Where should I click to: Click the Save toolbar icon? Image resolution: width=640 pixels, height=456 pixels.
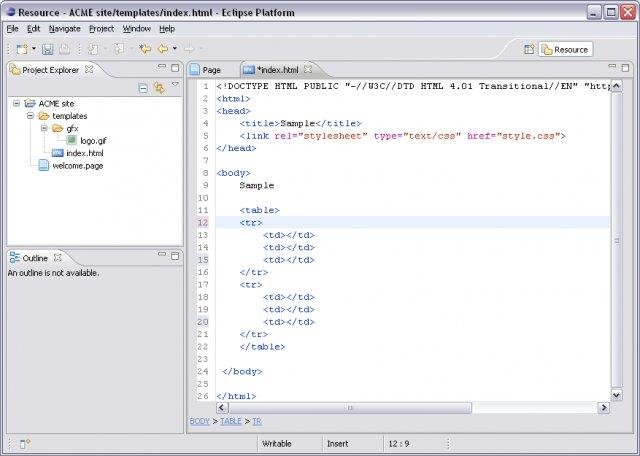pos(47,48)
